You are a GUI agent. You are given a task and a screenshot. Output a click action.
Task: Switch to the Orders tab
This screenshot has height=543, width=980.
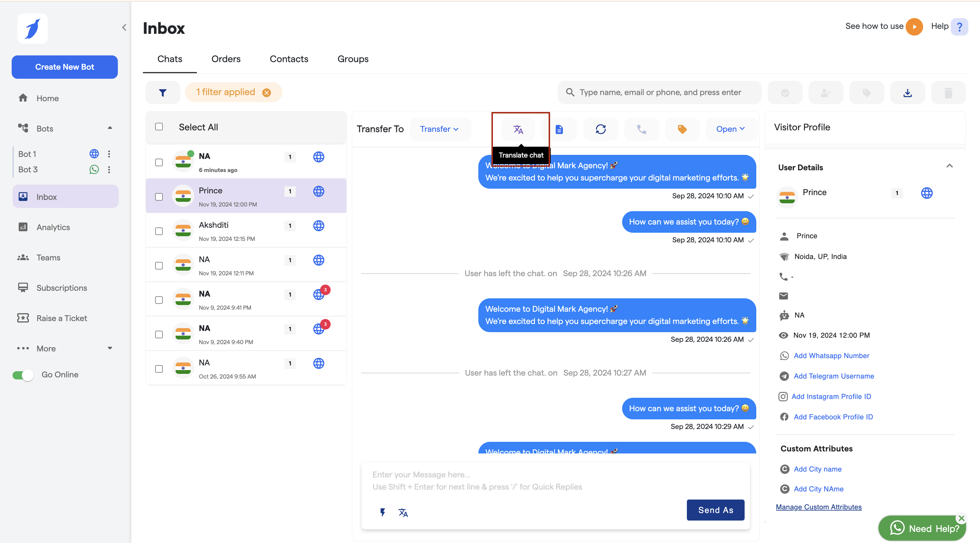tap(225, 59)
